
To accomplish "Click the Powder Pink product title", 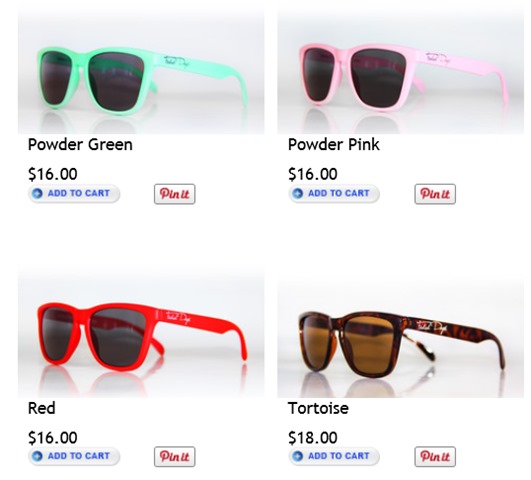I will point(334,145).
